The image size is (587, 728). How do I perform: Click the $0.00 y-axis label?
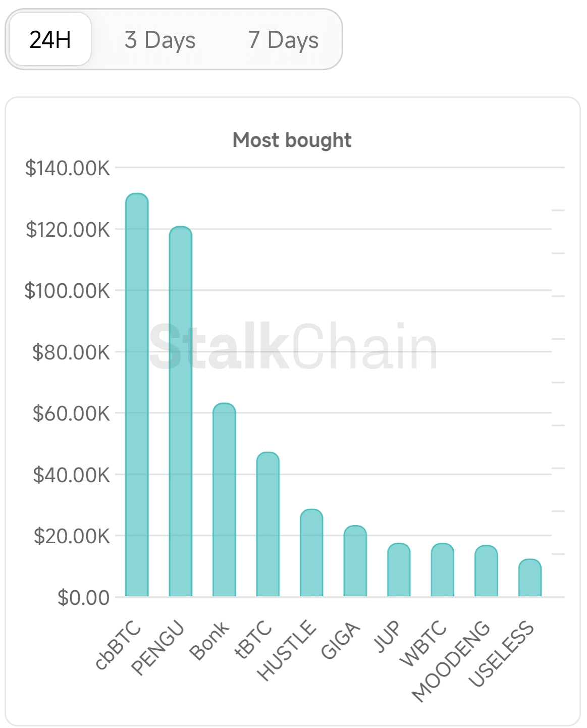pos(84,597)
